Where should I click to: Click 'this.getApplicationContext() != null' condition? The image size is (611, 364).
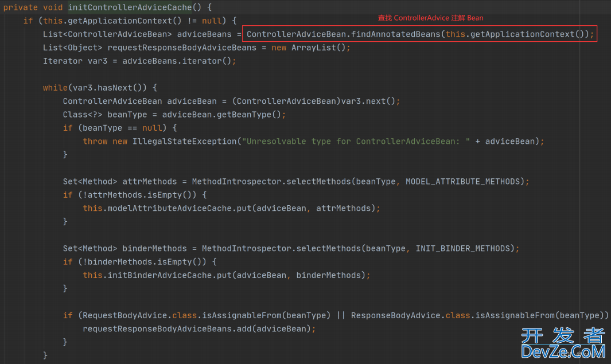133,21
